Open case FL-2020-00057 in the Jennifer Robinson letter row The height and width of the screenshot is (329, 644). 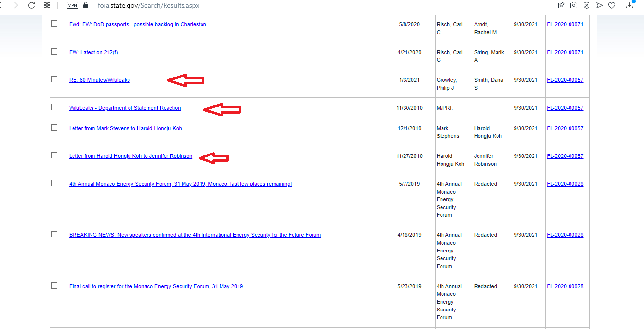(565, 156)
